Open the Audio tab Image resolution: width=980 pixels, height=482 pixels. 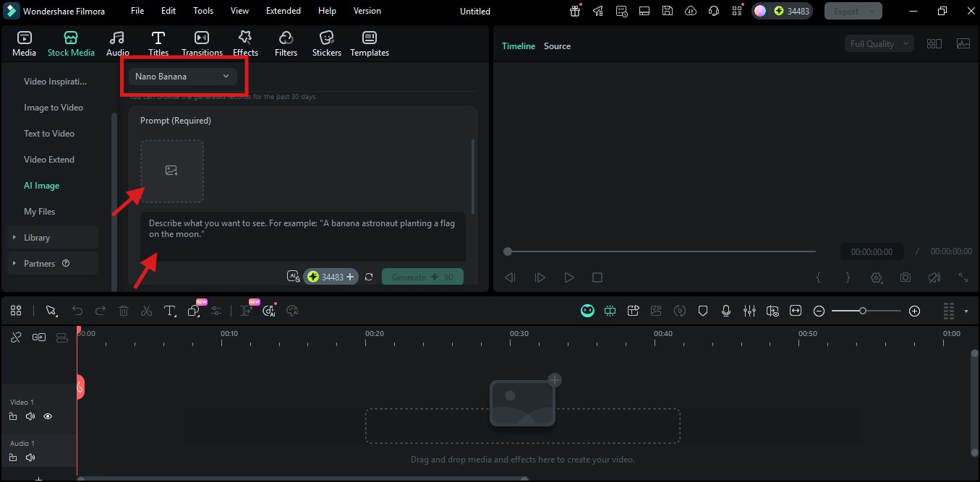coord(118,43)
